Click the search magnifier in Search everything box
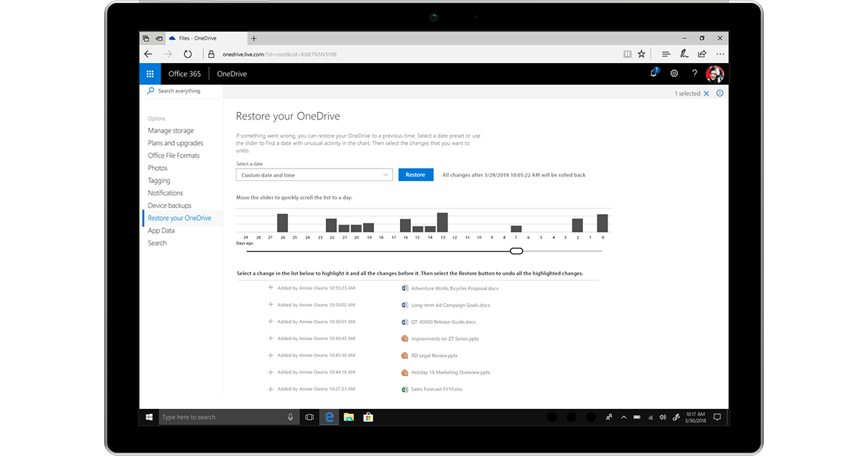 (x=149, y=90)
